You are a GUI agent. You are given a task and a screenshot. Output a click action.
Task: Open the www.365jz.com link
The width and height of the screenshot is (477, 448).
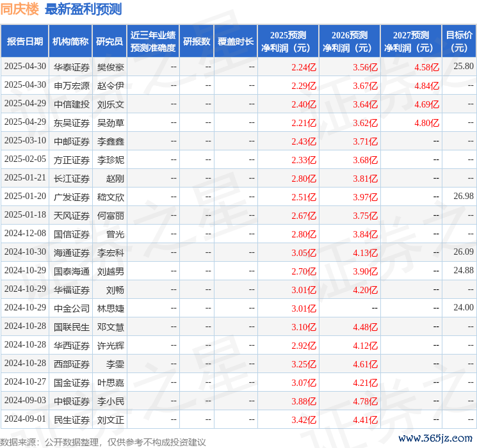[435, 438]
